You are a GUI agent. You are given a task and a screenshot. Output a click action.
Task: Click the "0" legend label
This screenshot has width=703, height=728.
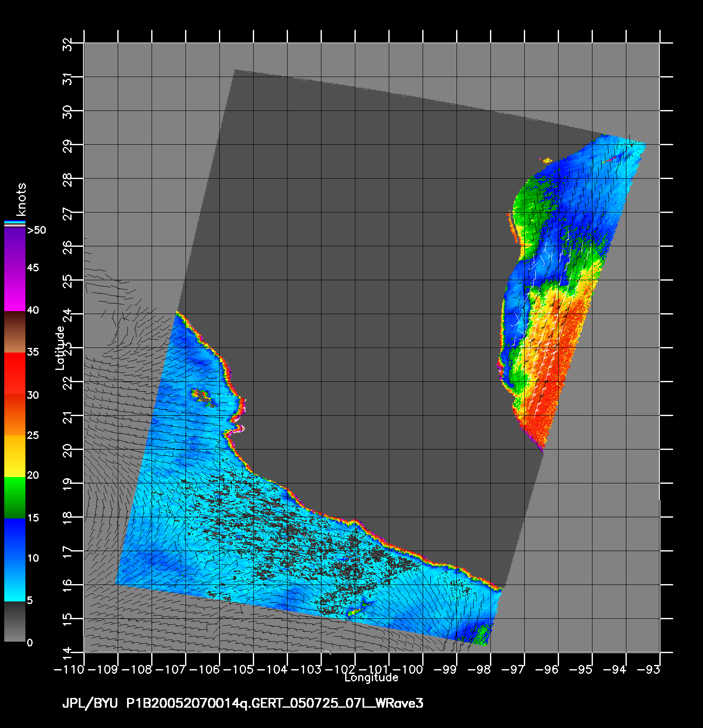(30, 643)
